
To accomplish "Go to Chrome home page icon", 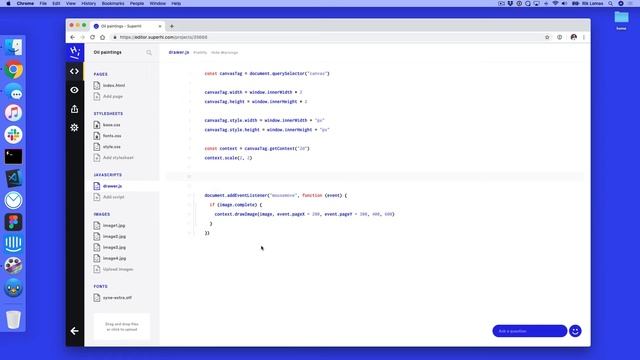I will click(102, 37).
